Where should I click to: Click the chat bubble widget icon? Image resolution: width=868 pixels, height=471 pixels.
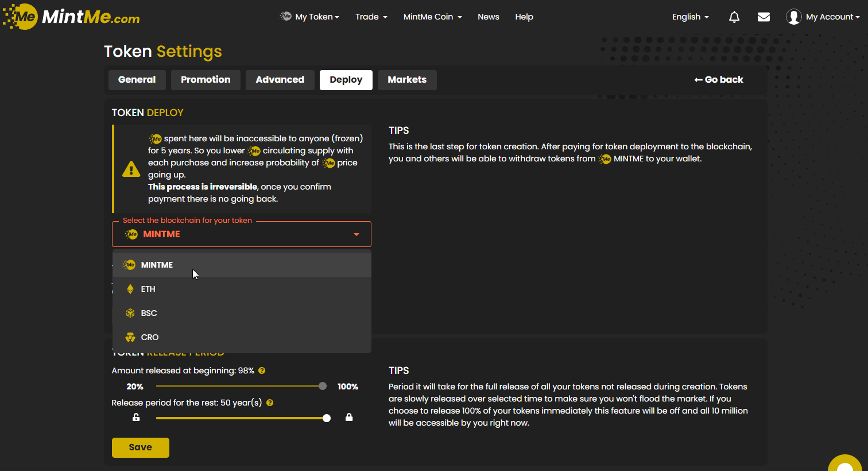845,463
